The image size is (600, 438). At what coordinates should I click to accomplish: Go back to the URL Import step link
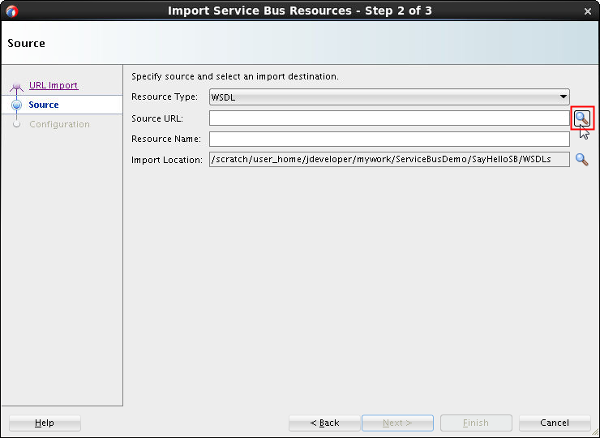(53, 86)
